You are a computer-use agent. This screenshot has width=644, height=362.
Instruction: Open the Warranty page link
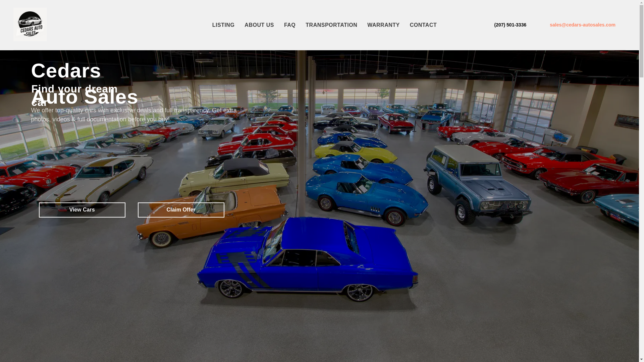click(x=383, y=25)
